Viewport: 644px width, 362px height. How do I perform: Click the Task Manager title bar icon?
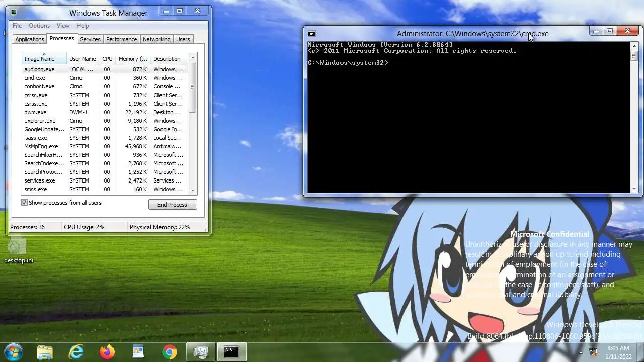[14, 12]
